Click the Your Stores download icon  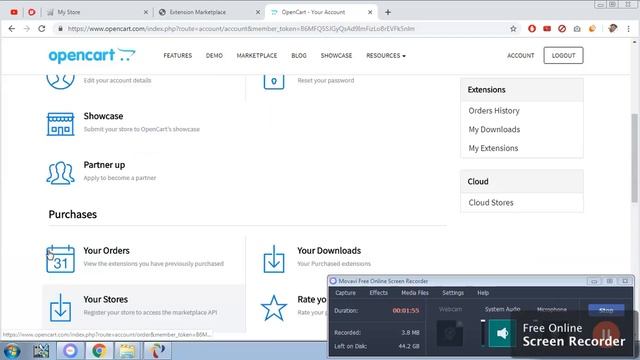coord(60,307)
